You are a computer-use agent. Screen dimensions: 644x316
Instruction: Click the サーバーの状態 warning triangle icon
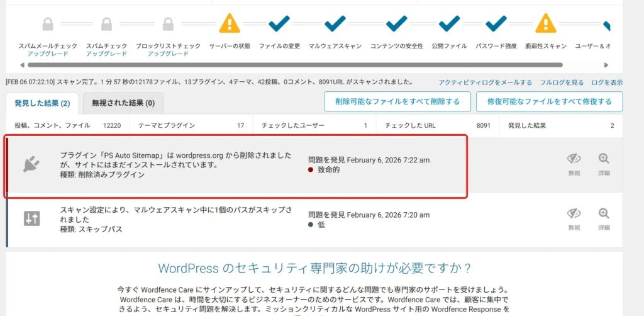coord(229,24)
